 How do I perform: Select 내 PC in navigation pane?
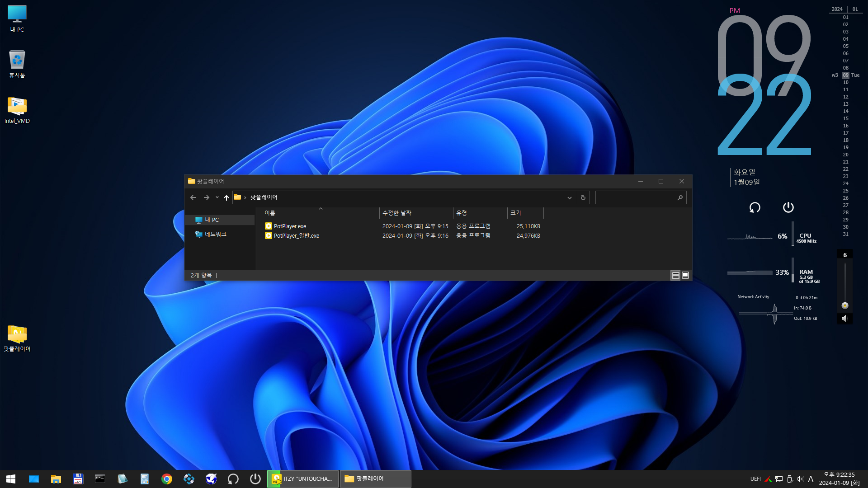pyautogui.click(x=220, y=220)
